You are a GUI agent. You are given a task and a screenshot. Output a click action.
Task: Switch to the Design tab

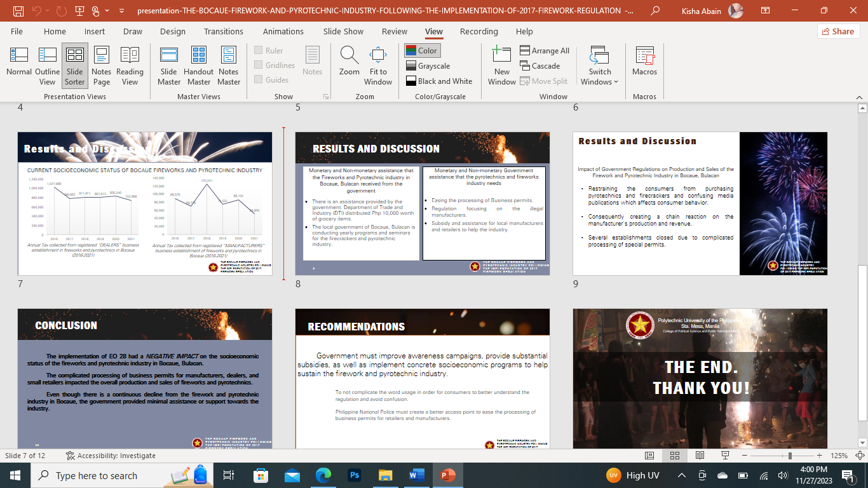tap(173, 31)
